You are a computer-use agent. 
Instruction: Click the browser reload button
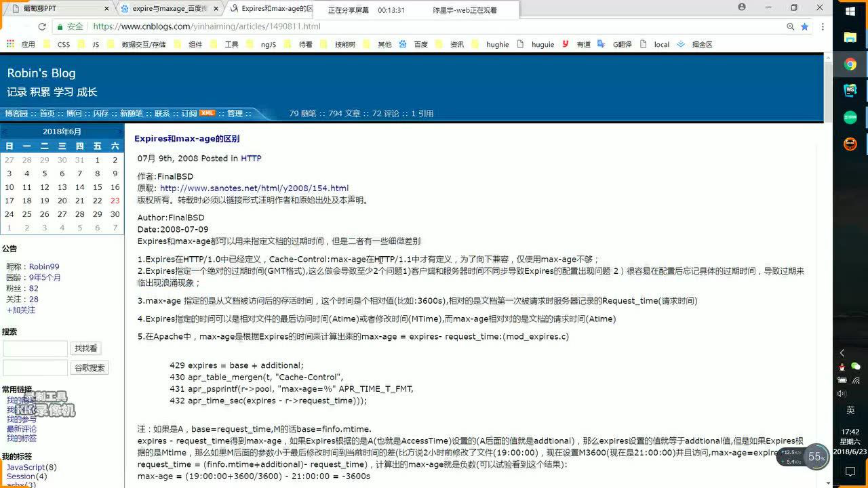[x=42, y=26]
